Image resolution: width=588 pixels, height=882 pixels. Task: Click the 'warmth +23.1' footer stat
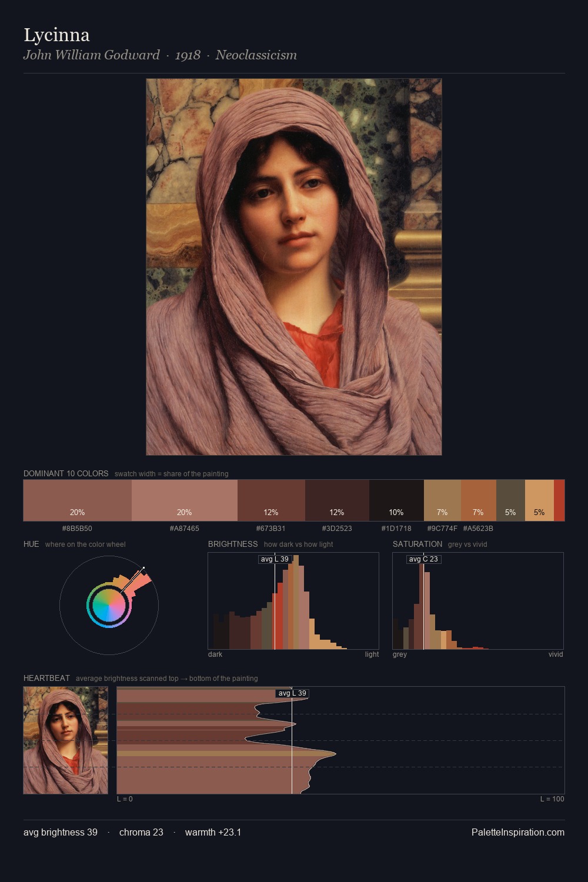213,833
